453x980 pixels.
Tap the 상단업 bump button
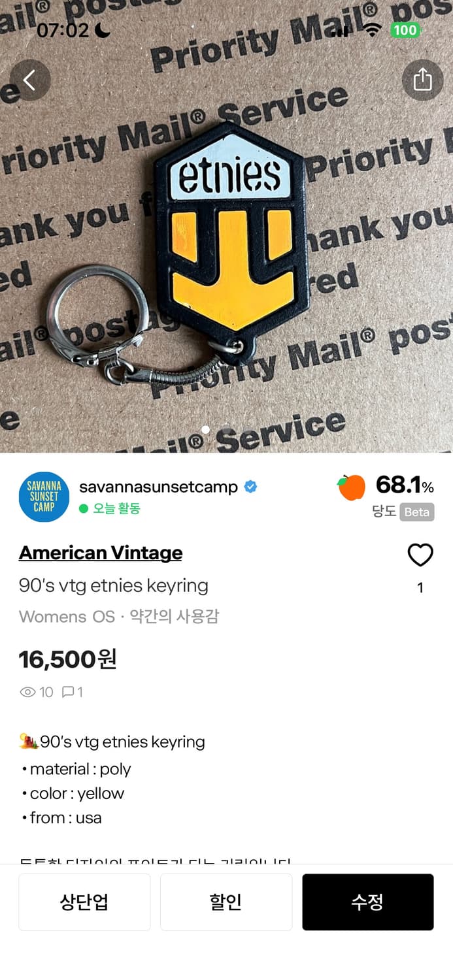coord(84,902)
